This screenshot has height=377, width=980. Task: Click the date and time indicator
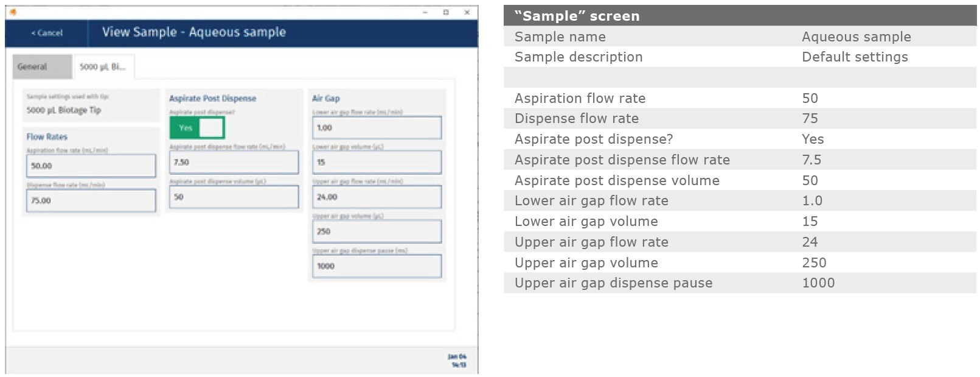[x=458, y=361]
